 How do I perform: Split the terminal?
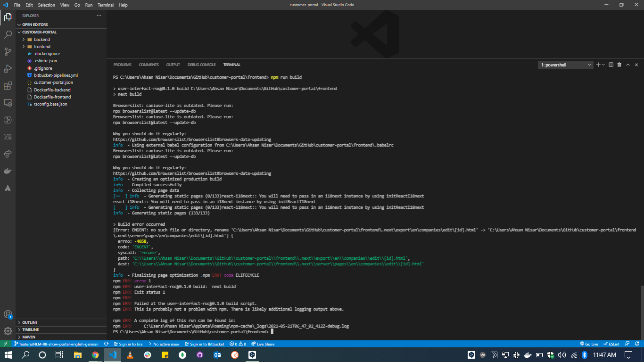pos(611,65)
